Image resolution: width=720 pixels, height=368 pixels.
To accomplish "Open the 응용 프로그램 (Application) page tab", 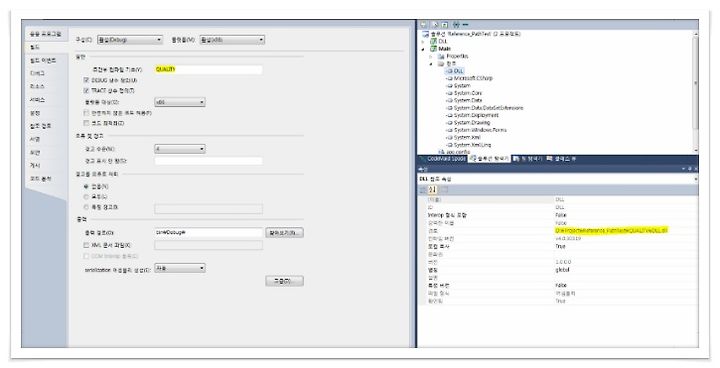I will point(45,34).
